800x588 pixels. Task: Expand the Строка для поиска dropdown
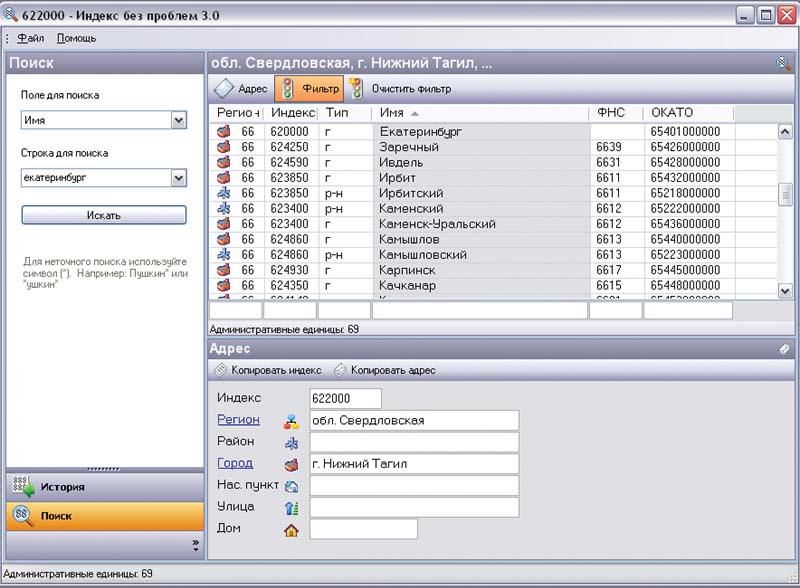point(179,178)
